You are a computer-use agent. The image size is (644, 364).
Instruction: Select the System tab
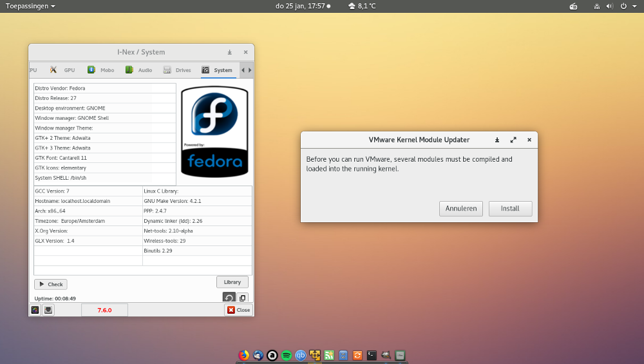[x=217, y=70]
